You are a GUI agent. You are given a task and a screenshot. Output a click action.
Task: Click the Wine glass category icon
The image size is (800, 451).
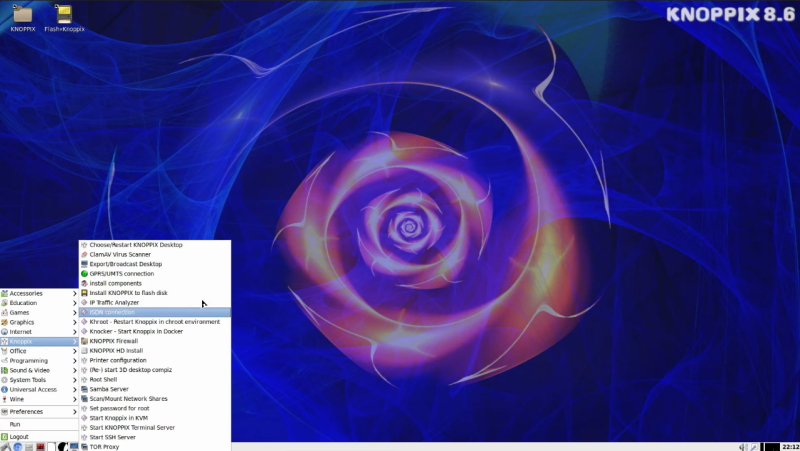point(5,399)
